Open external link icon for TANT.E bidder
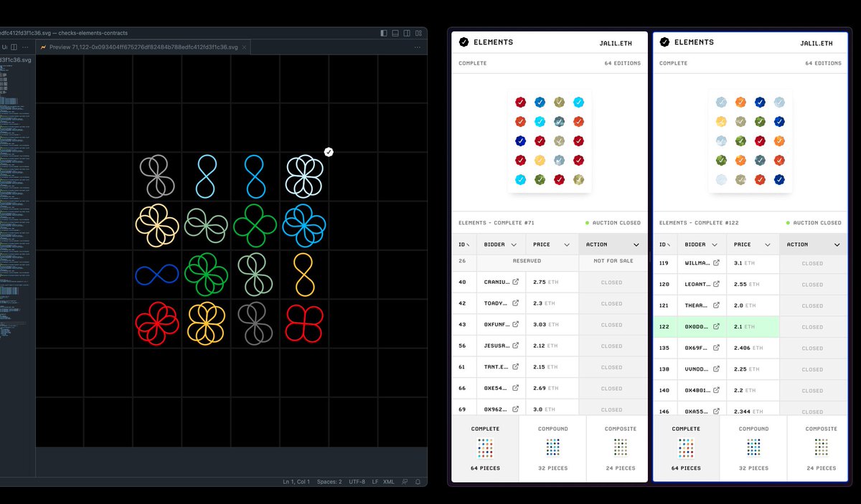This screenshot has width=861, height=504. [x=515, y=367]
